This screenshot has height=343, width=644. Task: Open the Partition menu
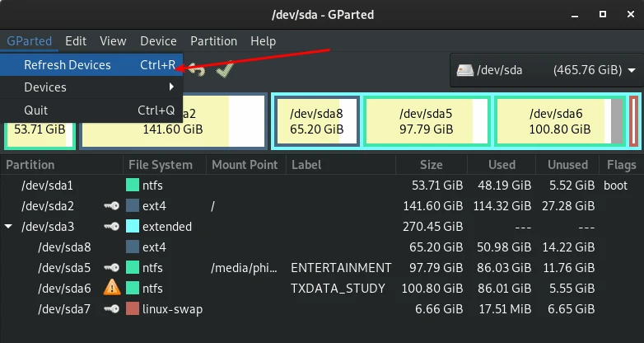(x=213, y=41)
